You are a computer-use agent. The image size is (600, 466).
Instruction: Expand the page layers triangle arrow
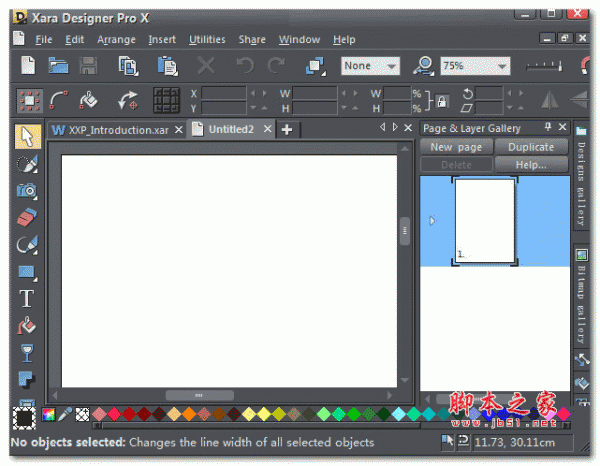click(x=432, y=221)
